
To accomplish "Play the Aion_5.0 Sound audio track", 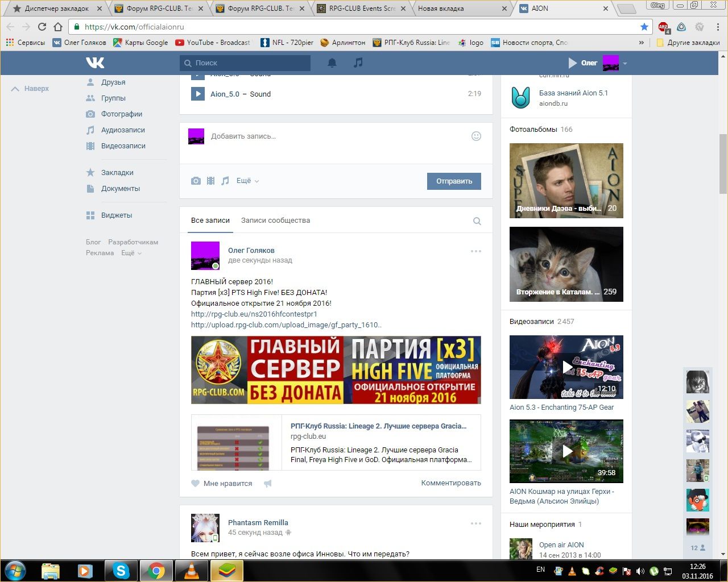I will click(x=197, y=94).
